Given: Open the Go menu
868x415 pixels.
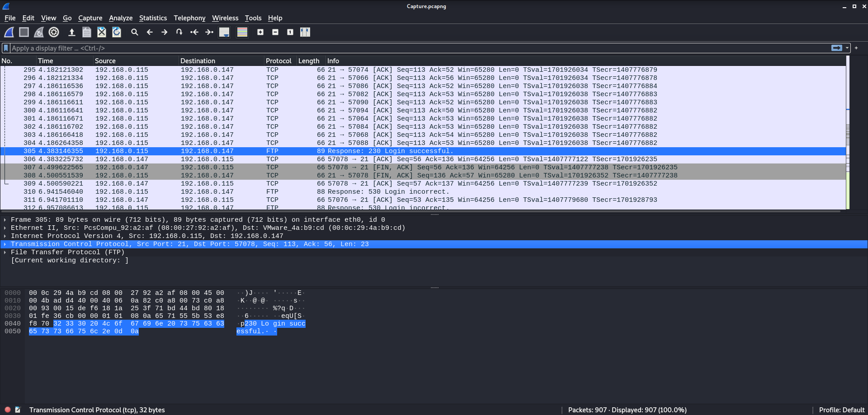Looking at the screenshot, I should (67, 18).
